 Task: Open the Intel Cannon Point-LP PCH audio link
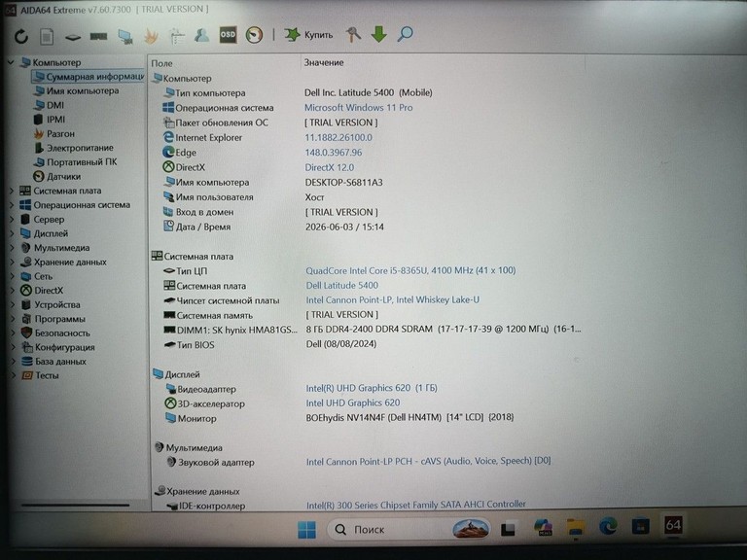click(x=428, y=461)
